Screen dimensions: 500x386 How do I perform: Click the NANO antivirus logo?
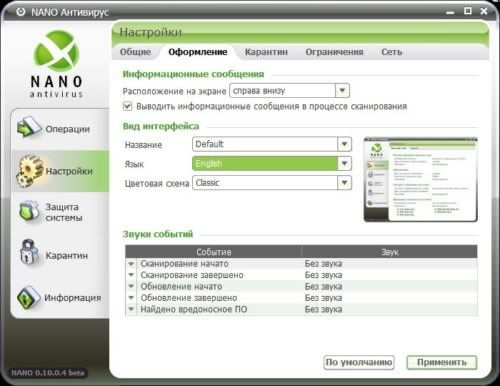57,63
